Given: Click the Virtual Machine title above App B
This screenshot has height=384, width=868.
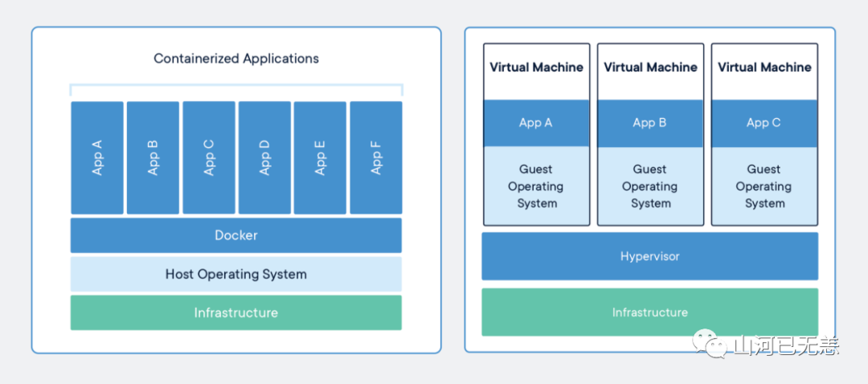Looking at the screenshot, I should [x=650, y=67].
